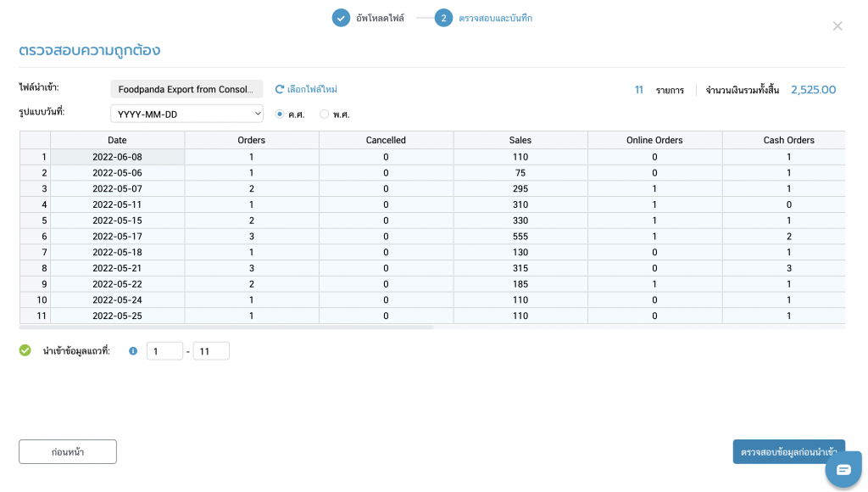
Task: Select the Cancelled column header
Action: pos(386,140)
